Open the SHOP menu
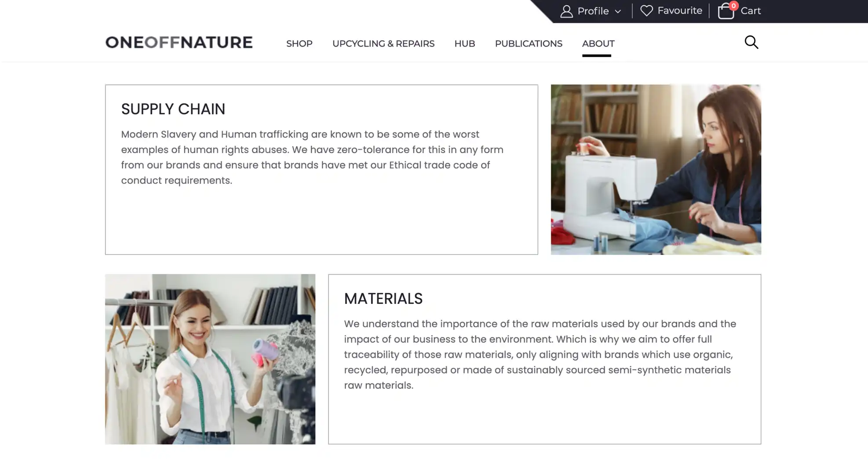868x475 pixels. 299,44
